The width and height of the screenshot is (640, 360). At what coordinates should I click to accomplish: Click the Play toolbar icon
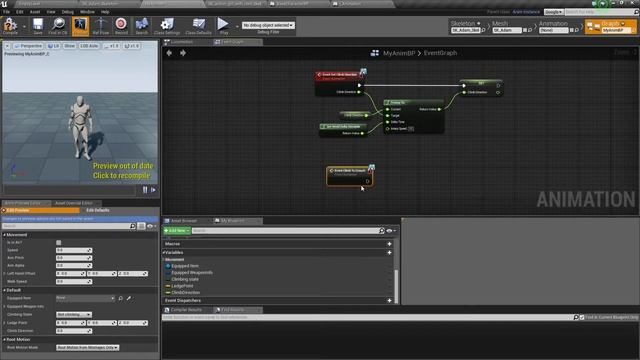223,26
